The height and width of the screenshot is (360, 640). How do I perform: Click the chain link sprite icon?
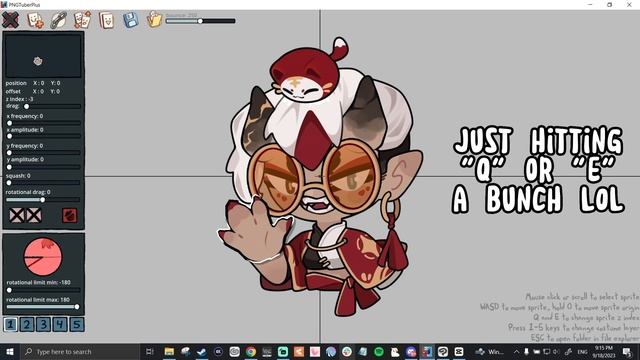(58, 20)
